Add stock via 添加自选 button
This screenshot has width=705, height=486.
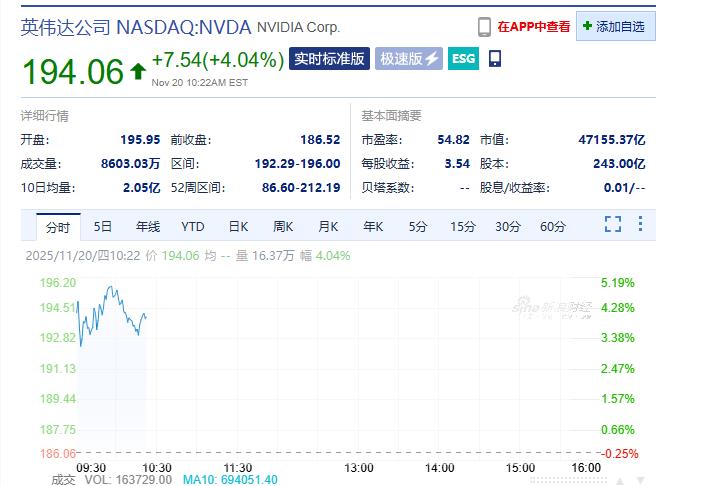coord(616,27)
